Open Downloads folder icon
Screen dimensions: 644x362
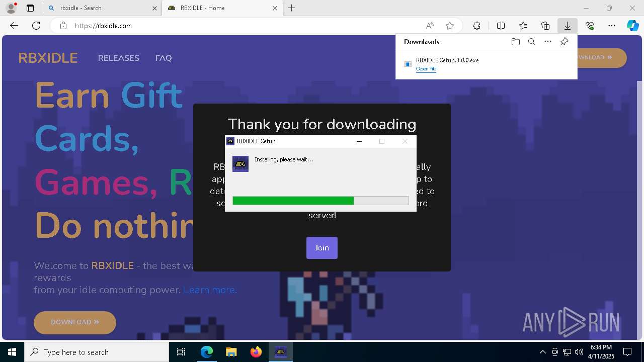(515, 42)
